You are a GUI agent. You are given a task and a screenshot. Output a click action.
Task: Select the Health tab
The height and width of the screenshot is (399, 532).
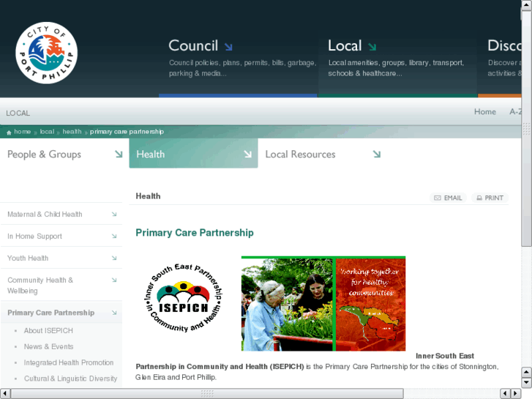click(x=193, y=154)
